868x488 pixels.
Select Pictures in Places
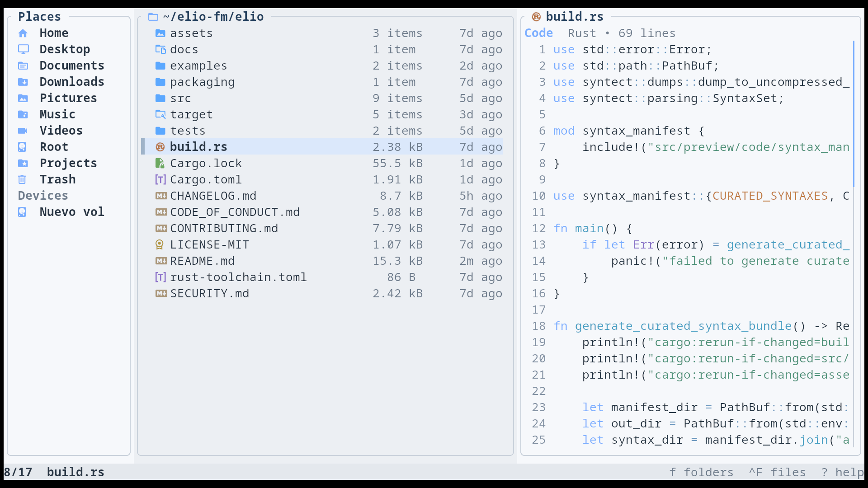[68, 99]
